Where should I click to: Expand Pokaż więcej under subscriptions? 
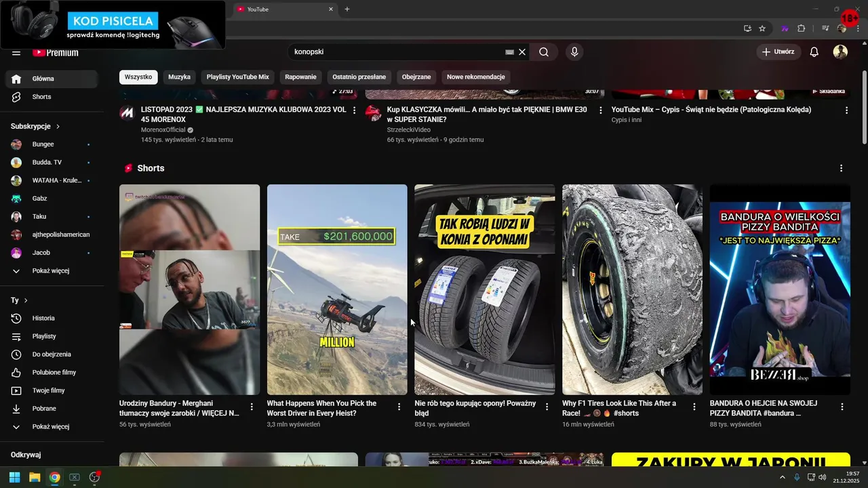(x=52, y=271)
